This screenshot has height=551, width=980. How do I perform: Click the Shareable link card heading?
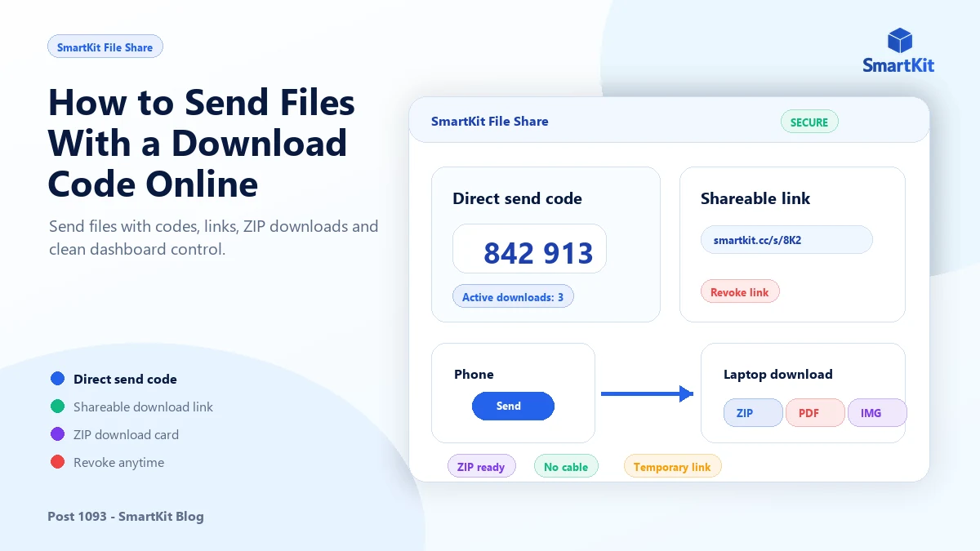tap(755, 198)
